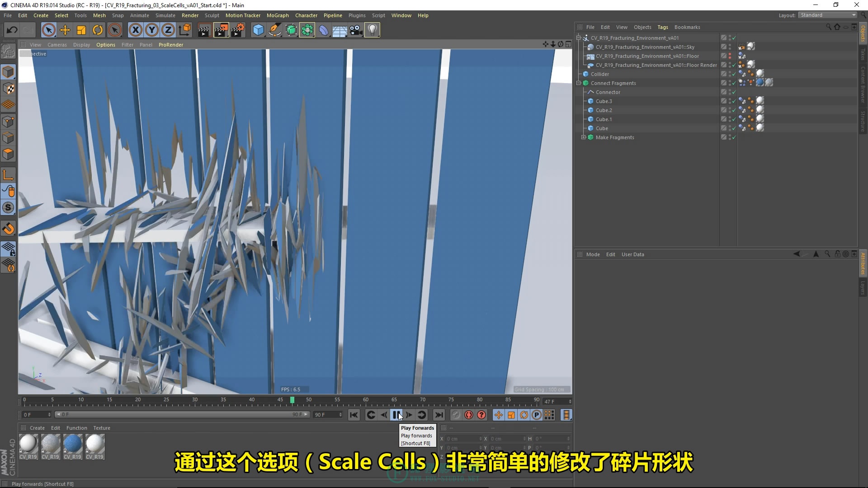Toggle X axis lock

pyautogui.click(x=135, y=30)
